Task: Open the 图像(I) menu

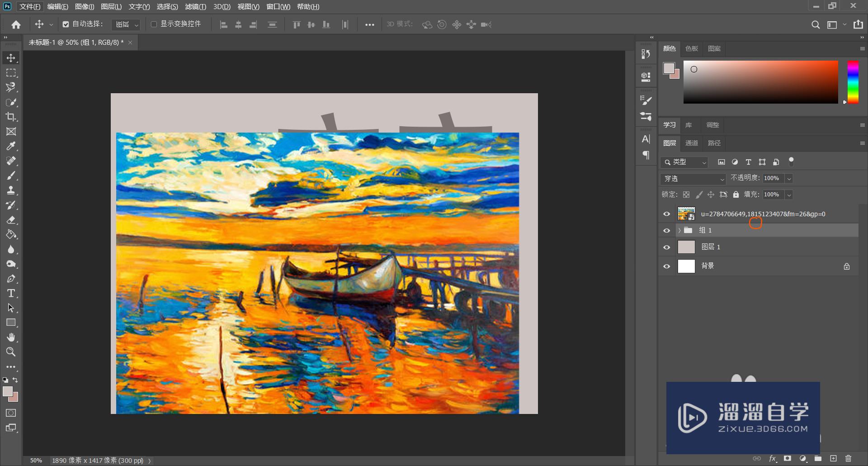Action: point(85,7)
